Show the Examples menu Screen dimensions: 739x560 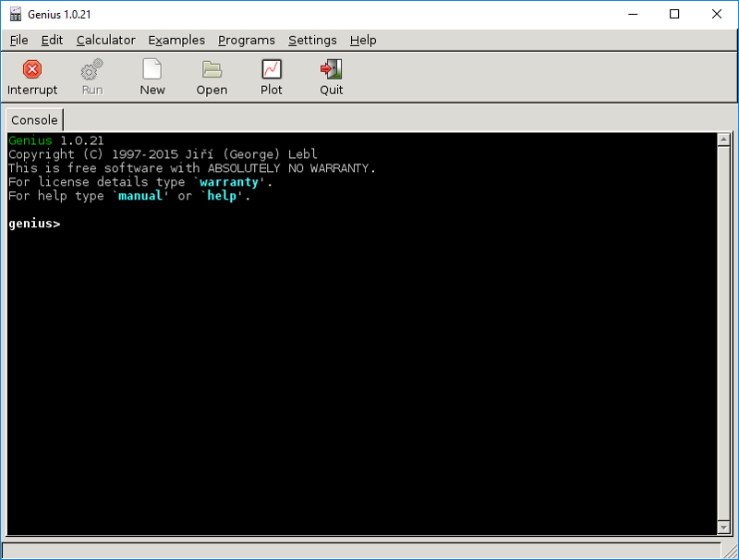pos(176,40)
